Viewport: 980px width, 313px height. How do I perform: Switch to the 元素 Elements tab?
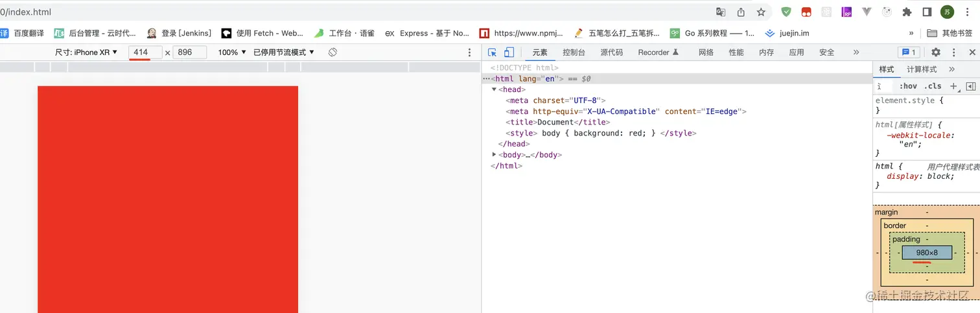tap(540, 52)
